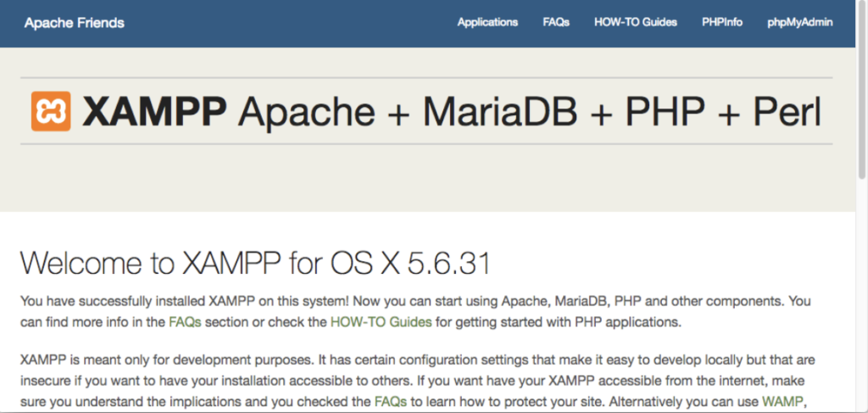
Task: Click the bold XAMPP title text
Action: pyautogui.click(x=155, y=111)
